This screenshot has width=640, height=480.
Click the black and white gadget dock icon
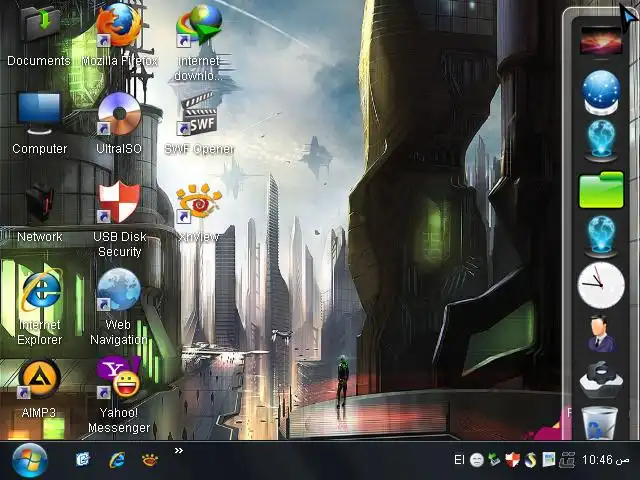[x=601, y=380]
